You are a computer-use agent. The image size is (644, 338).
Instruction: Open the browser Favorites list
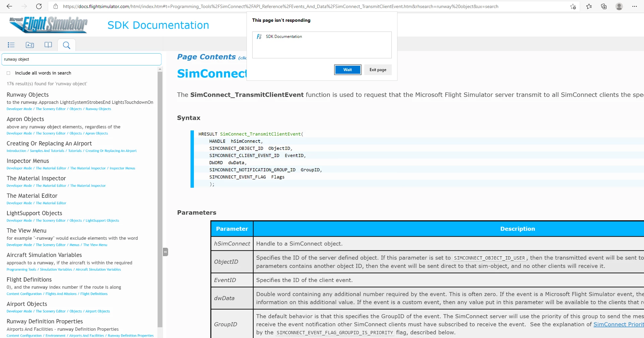(x=589, y=6)
